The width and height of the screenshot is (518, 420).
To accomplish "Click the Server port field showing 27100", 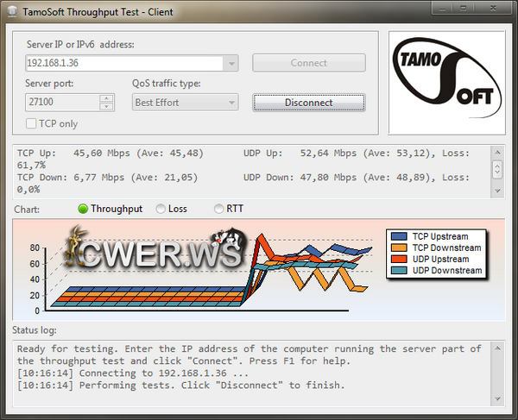I will click(62, 103).
